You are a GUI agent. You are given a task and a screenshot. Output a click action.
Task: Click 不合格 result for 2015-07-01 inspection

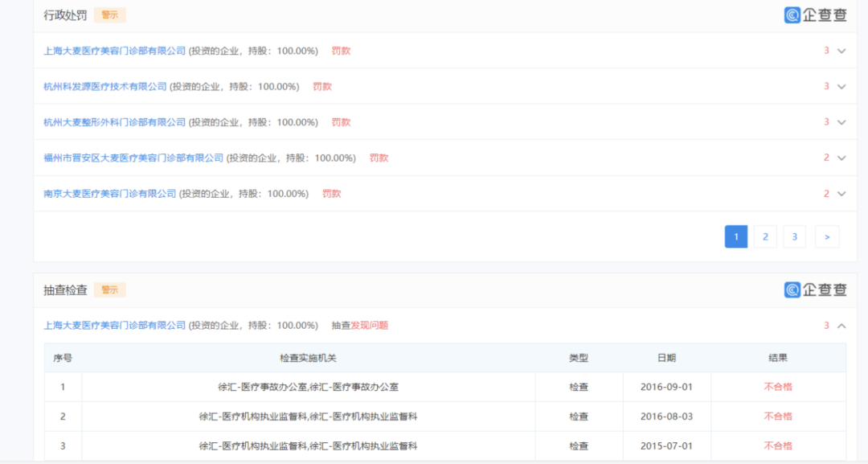[x=778, y=446]
